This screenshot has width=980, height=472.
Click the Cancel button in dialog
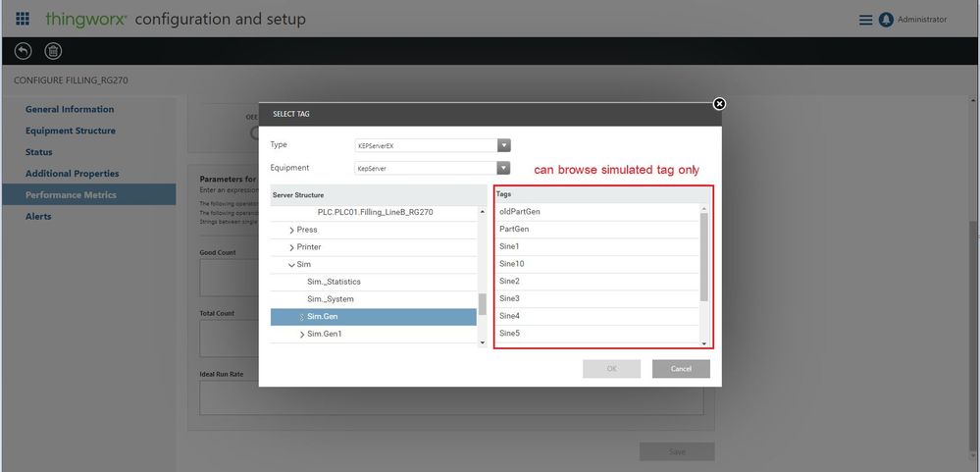pyautogui.click(x=681, y=369)
